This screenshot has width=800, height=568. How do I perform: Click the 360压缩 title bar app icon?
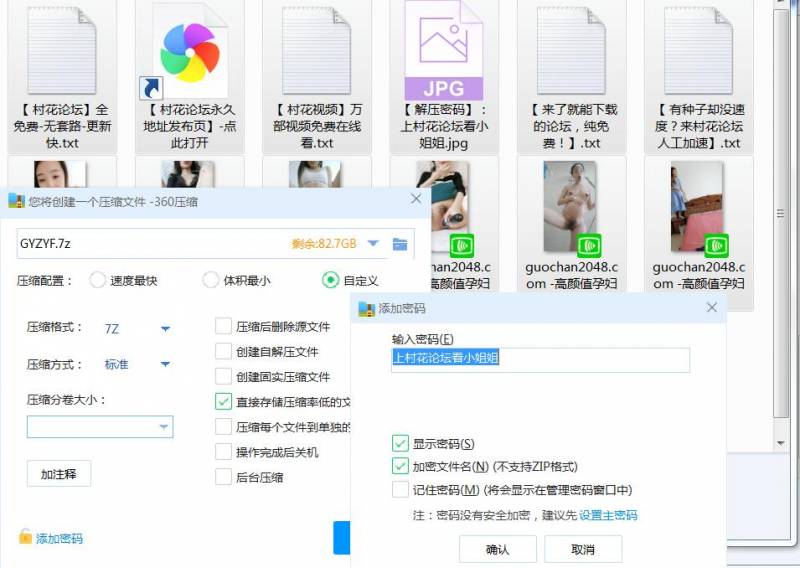tap(15, 201)
